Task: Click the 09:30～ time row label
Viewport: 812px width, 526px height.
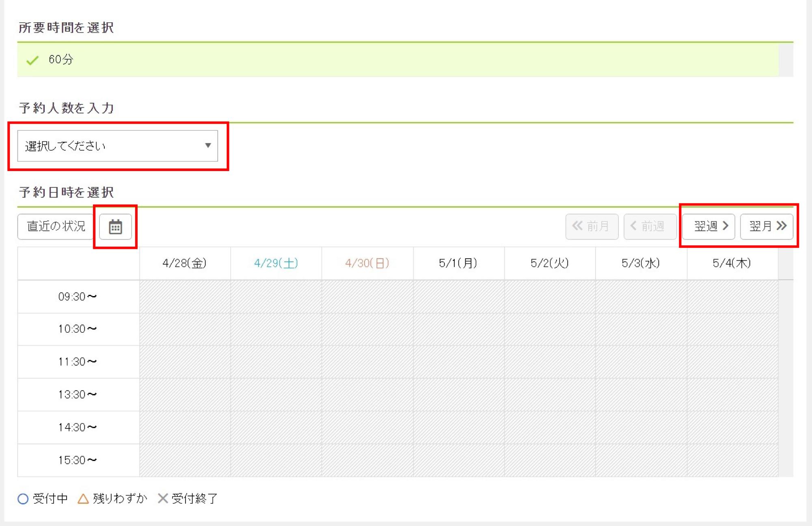Action: [78, 297]
